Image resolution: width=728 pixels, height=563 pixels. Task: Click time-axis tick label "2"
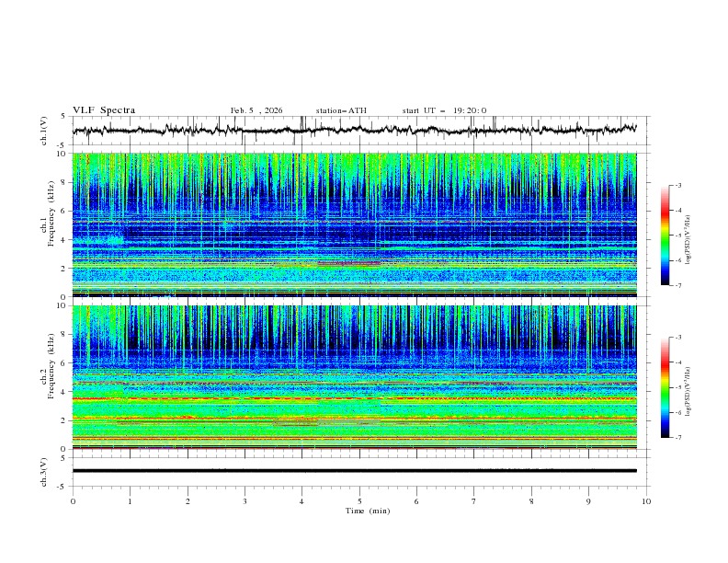(188, 501)
